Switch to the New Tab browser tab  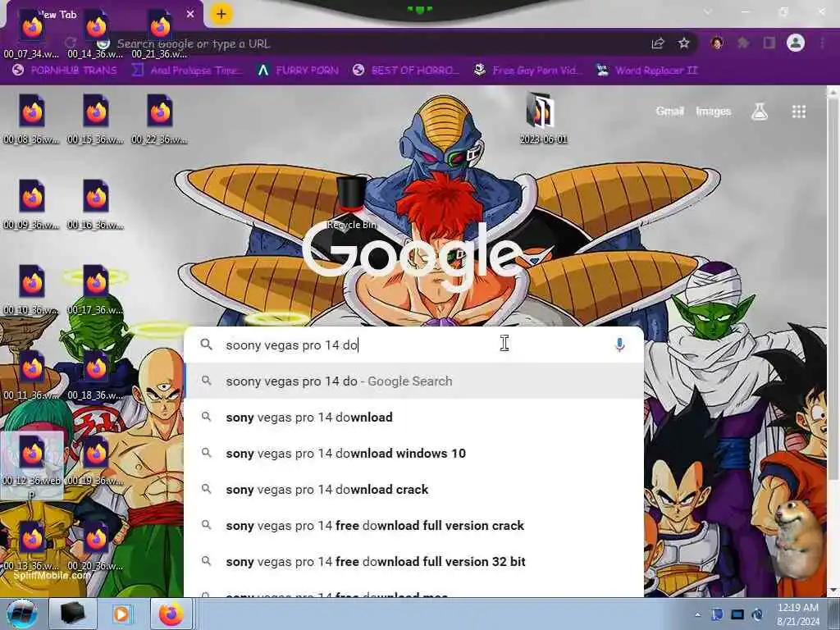click(104, 15)
